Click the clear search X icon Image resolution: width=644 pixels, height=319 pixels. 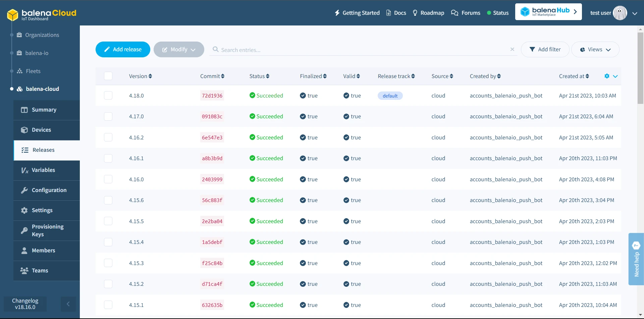click(x=512, y=49)
